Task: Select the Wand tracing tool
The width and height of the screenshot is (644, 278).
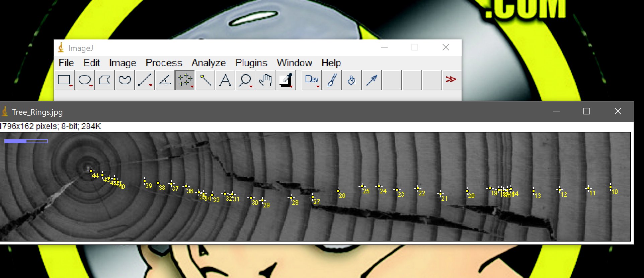Action: point(205,80)
